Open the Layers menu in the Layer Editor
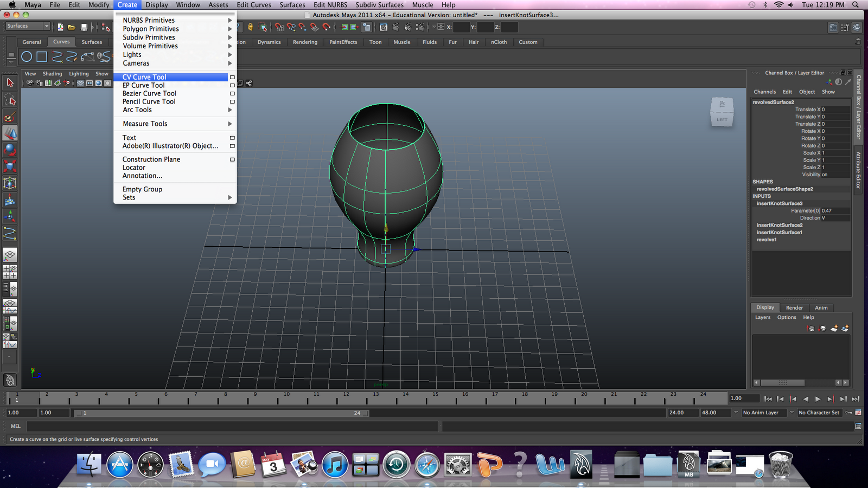The width and height of the screenshot is (868, 488). point(762,317)
